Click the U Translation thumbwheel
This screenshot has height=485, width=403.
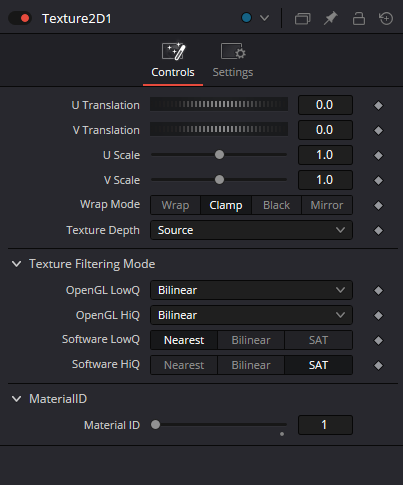click(x=219, y=104)
